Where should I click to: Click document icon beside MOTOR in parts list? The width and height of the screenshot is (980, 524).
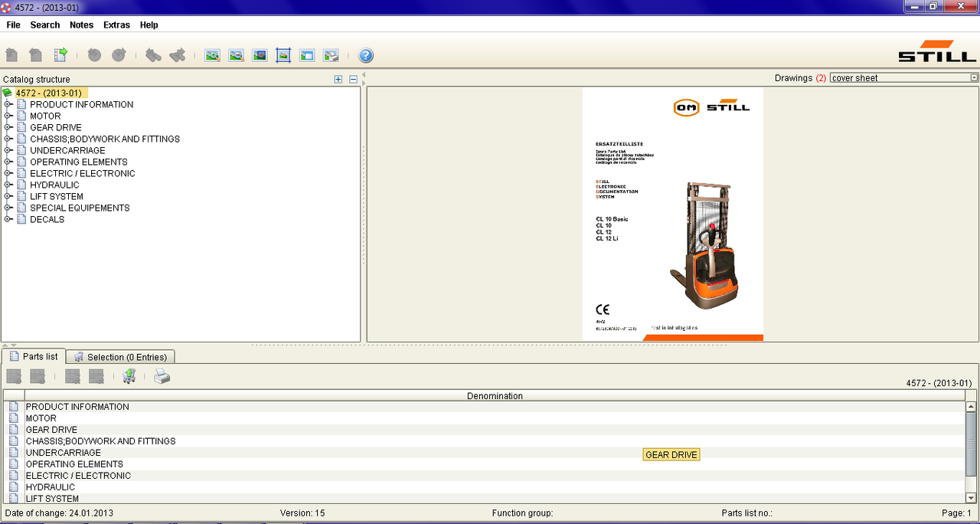click(14, 418)
